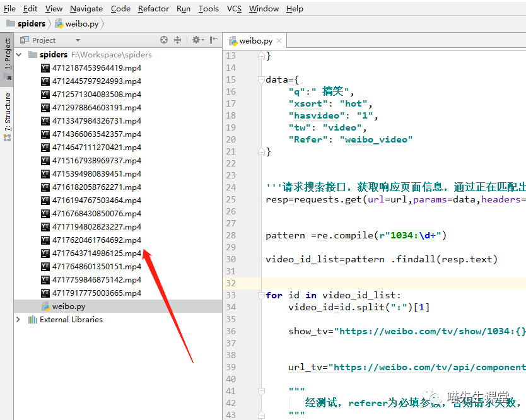This screenshot has height=420, width=526.
Task: Select 4717643714986125.mp4 file
Action: (96, 254)
